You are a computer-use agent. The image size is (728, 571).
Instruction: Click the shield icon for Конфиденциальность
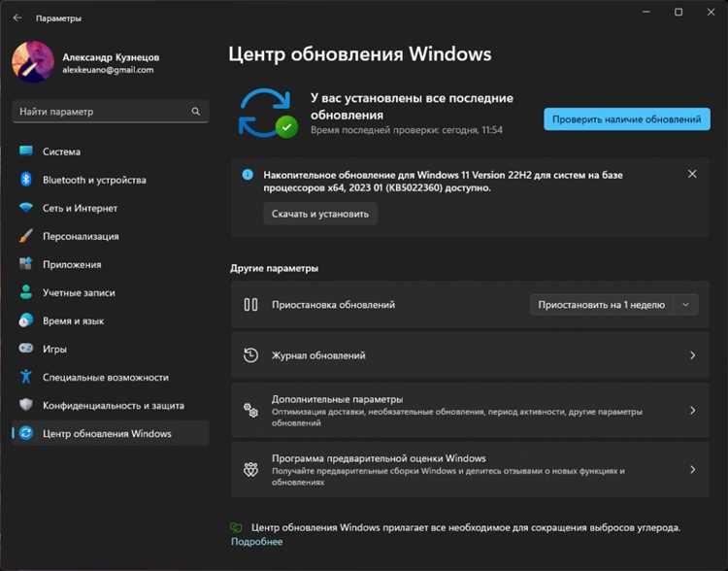[x=26, y=405]
